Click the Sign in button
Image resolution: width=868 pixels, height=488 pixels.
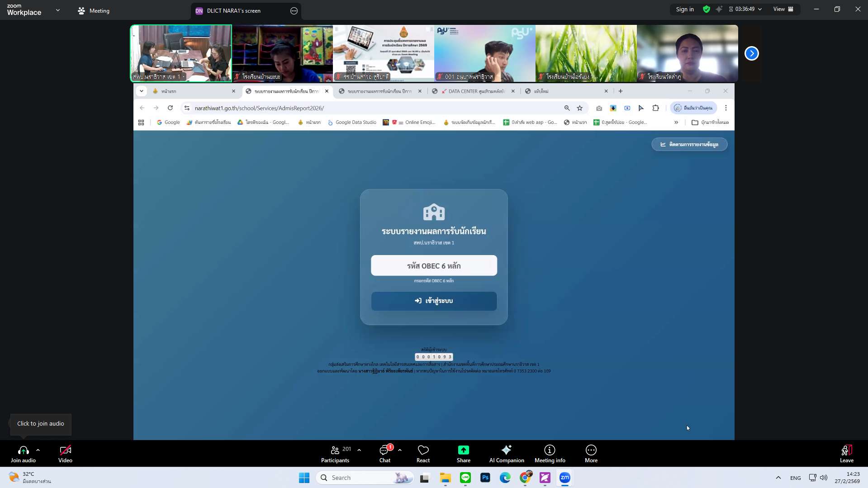pos(684,9)
